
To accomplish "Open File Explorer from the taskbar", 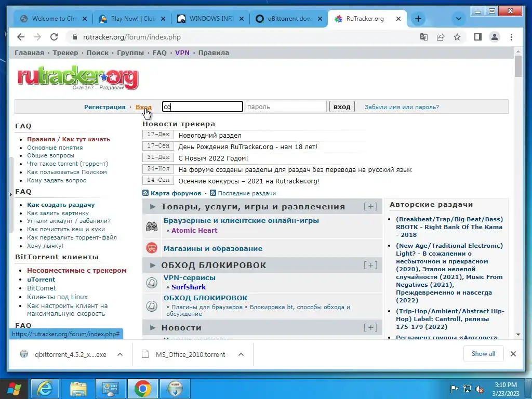I will point(78,389).
